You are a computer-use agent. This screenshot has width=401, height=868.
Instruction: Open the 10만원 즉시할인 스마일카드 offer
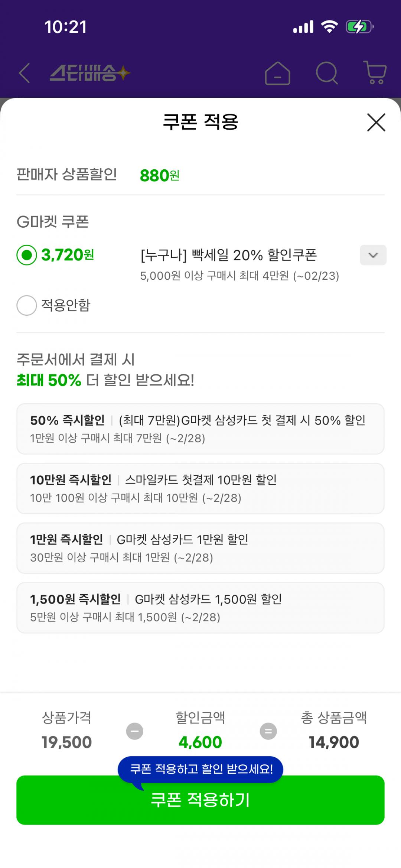point(200,488)
